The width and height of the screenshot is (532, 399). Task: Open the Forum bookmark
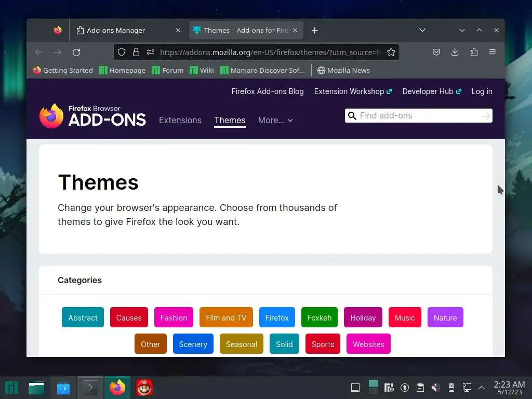[168, 70]
